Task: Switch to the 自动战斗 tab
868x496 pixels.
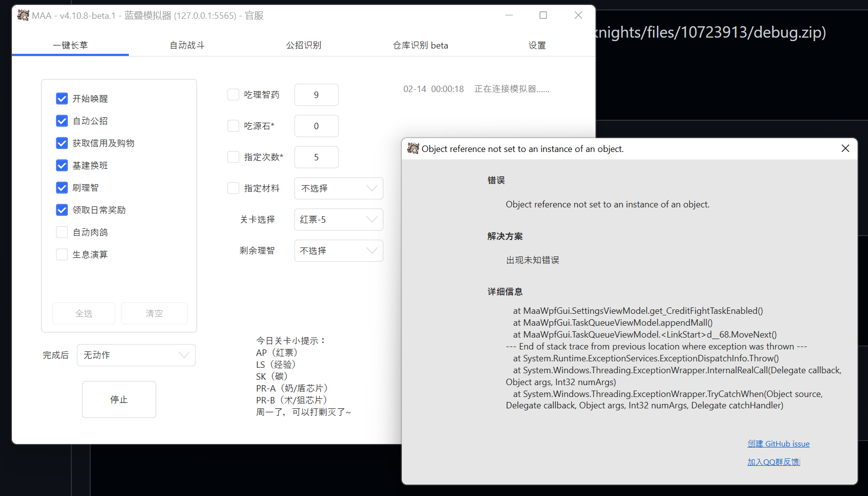Action: point(187,45)
